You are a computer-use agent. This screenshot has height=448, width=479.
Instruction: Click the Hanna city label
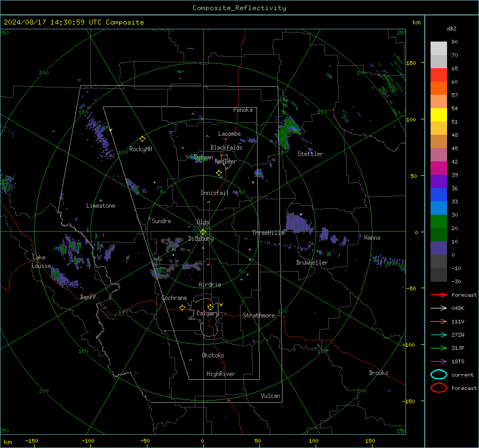point(372,238)
